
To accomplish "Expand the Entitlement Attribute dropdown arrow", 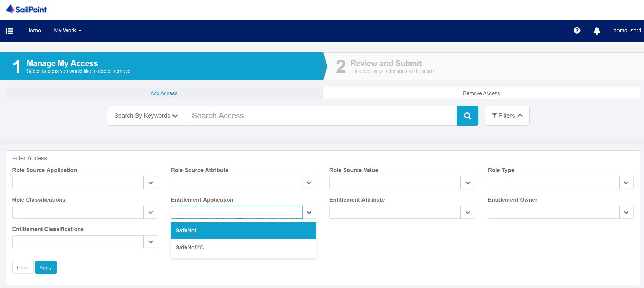I will point(468,212).
